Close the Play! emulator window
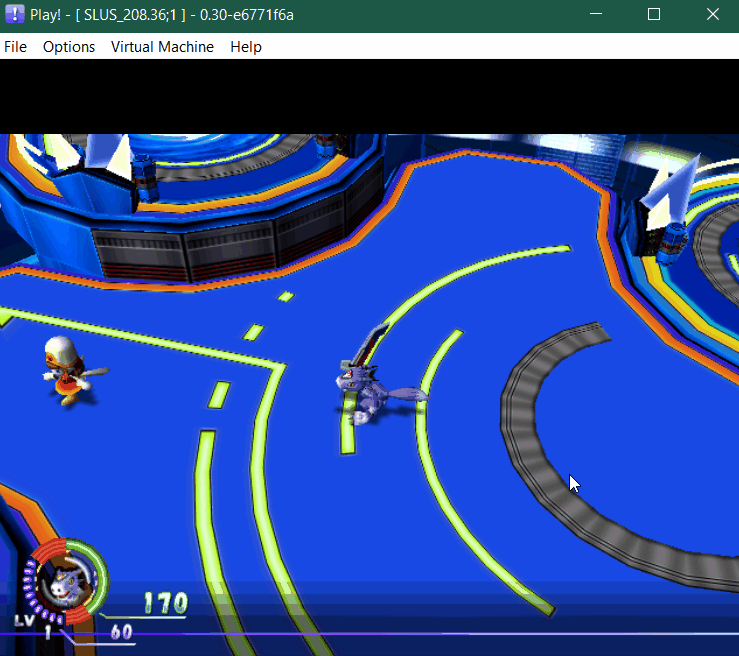This screenshot has width=739, height=656. (713, 14)
